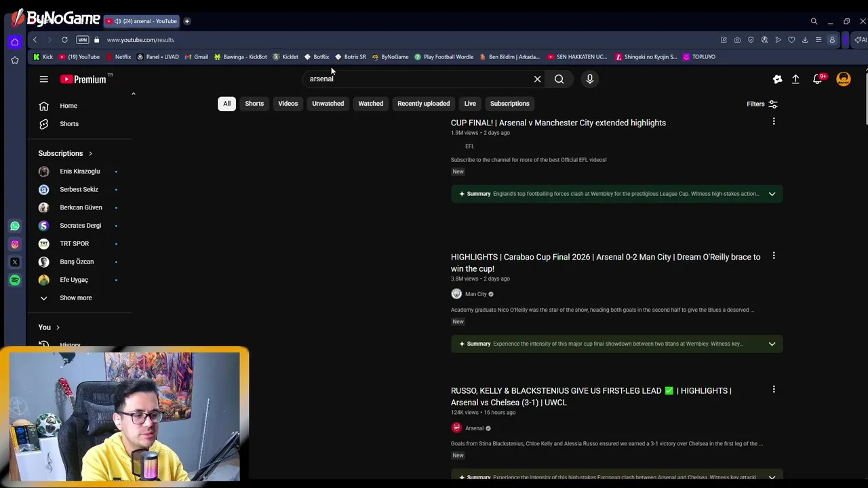This screenshot has width=868, height=488.
Task: Collapse sidebar section with small up arrow
Action: (134, 94)
